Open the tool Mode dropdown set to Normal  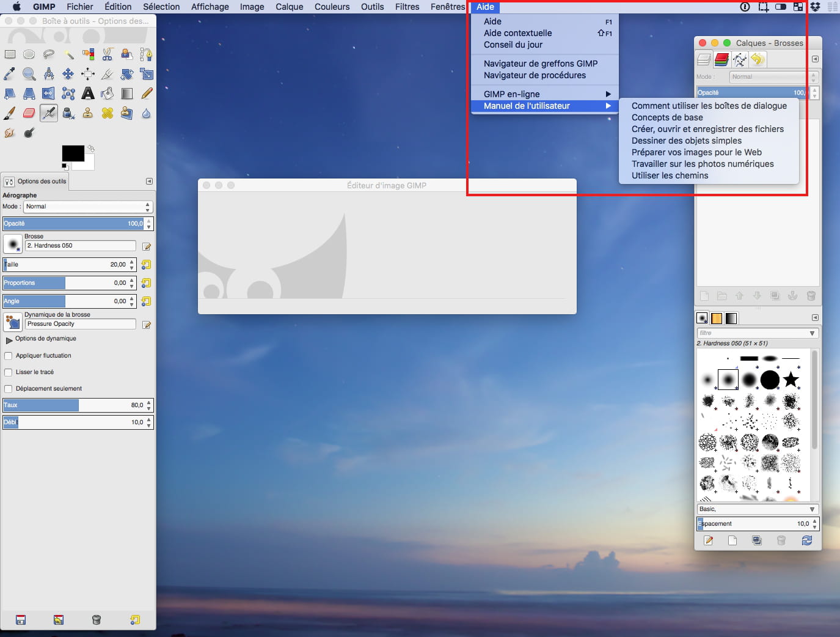tap(88, 207)
